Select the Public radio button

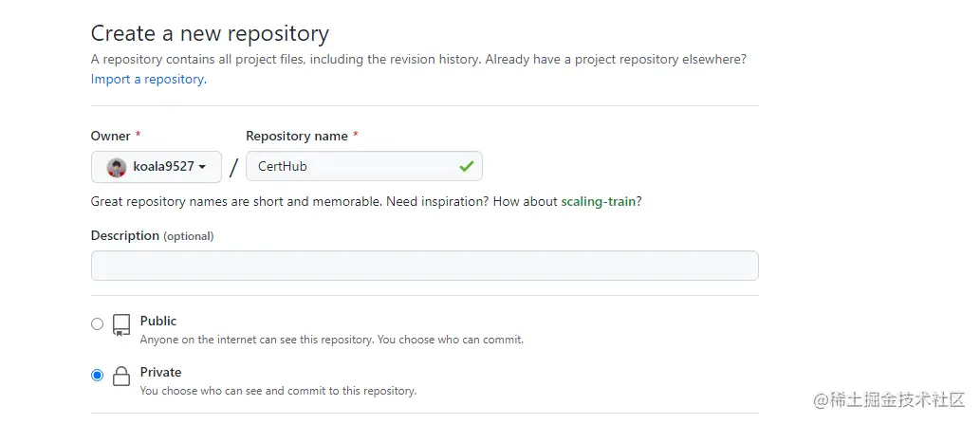point(97,324)
